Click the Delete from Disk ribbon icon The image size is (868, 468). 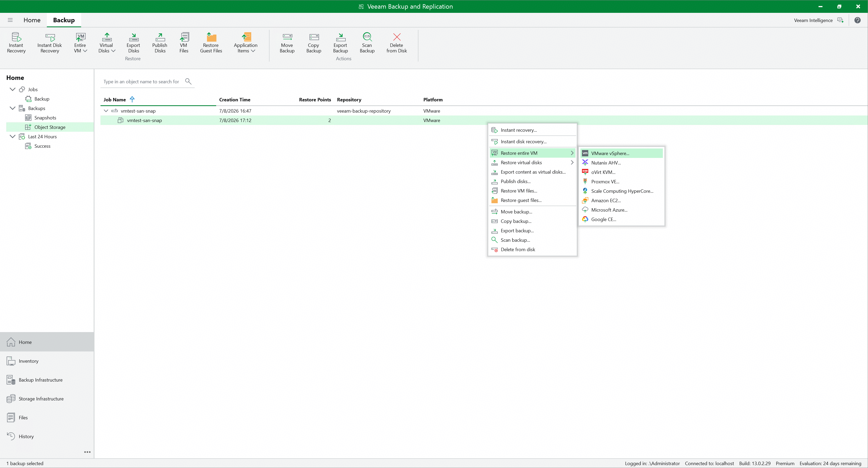click(397, 37)
